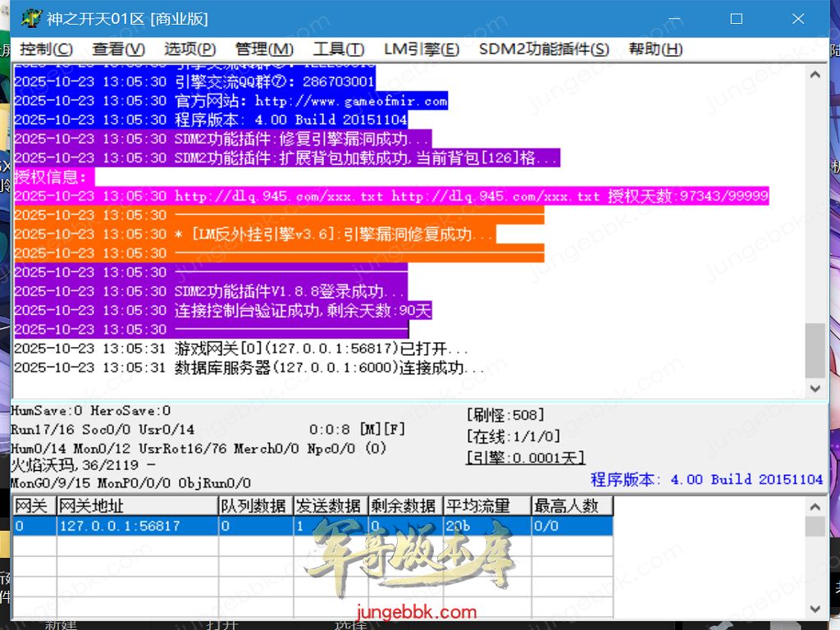The image size is (840, 630).
Task: Click the underlined 引擎:0.0001天 status label
Action: [525, 458]
